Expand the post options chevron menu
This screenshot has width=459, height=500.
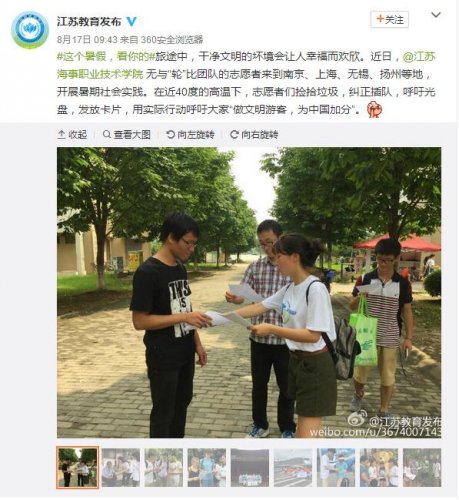point(436,15)
